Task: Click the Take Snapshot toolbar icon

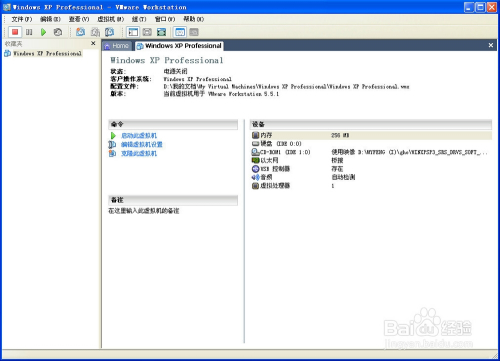Action: pos(80,32)
